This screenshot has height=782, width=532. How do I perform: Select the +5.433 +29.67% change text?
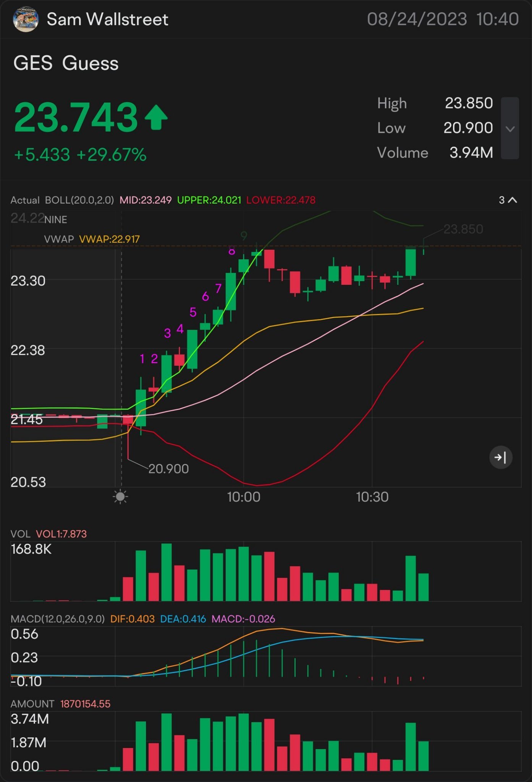80,155
